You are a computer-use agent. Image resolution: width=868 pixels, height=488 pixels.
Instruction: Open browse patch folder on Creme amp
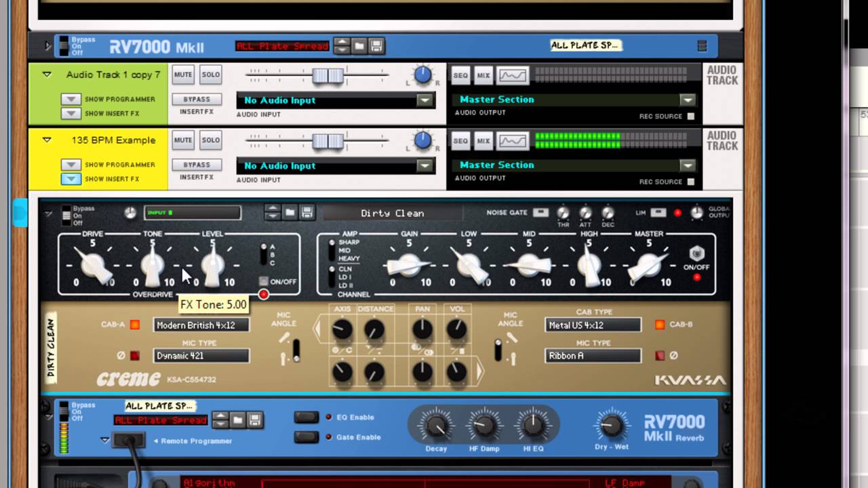tap(290, 212)
